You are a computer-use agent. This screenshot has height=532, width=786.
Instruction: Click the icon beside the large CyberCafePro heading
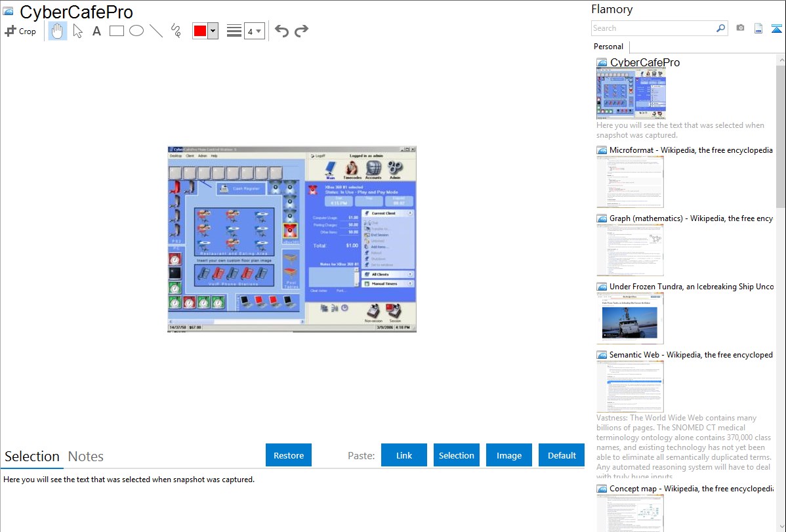8,11
